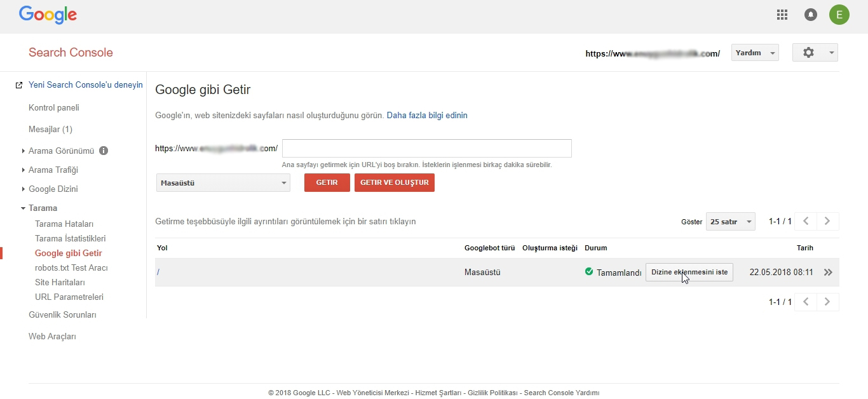Click the green Tamamlandı check icon
Viewport: 868px width, 399px height.
point(589,272)
